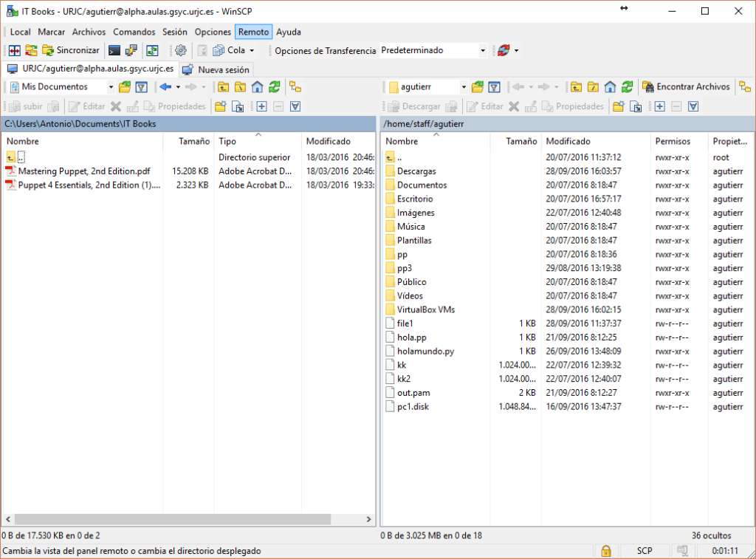Click the padlock icon in the status bar
Viewport: 756px width, 559px height.
[605, 551]
